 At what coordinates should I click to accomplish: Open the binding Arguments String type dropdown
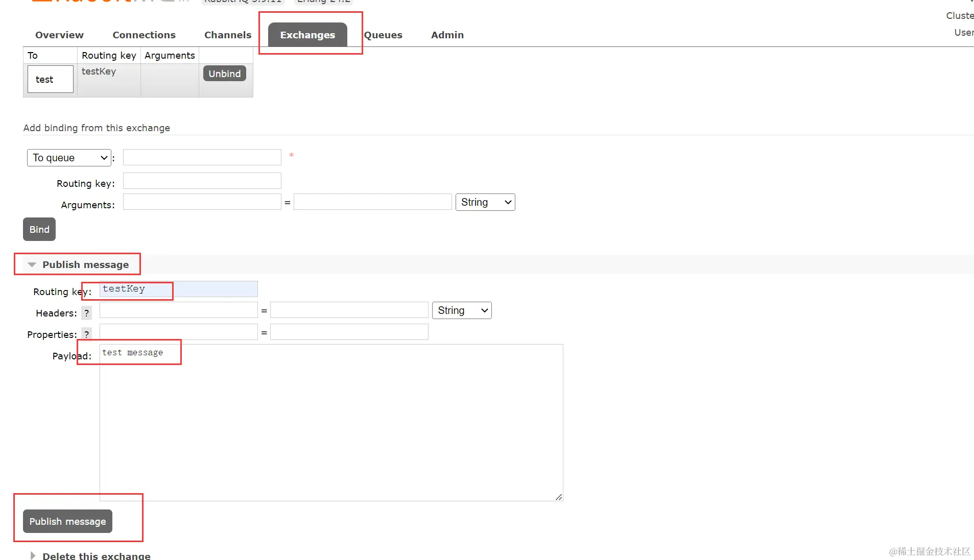click(485, 202)
